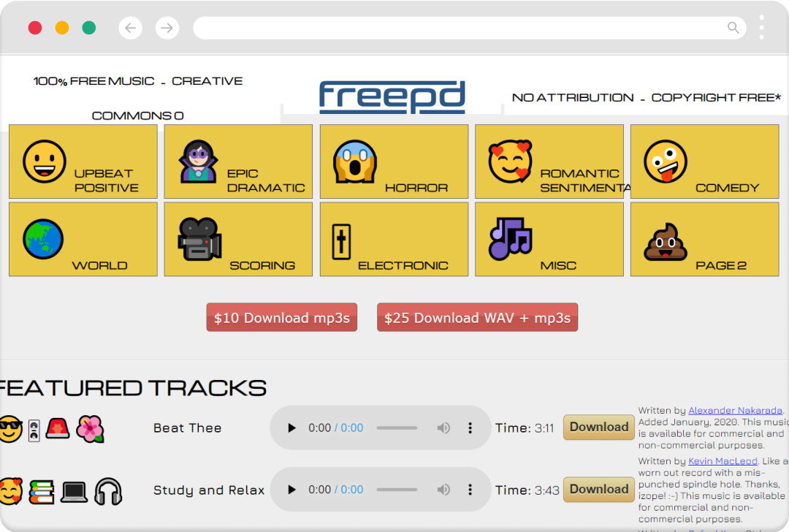Download the Study and Relax track
The image size is (789, 532).
point(599,489)
